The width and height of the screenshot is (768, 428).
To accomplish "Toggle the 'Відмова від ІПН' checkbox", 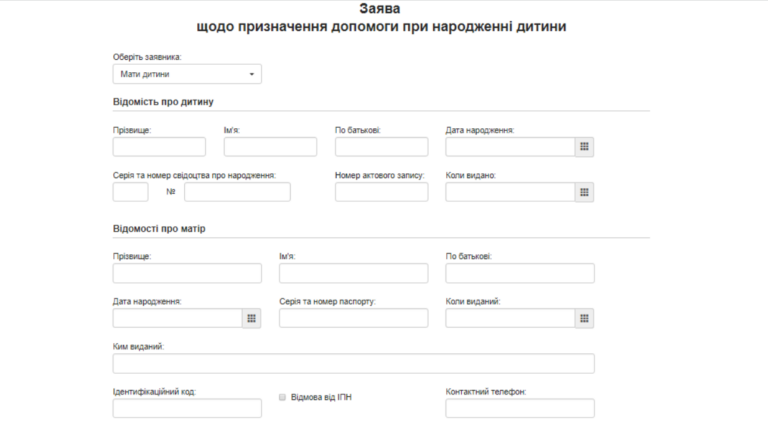I will [283, 397].
